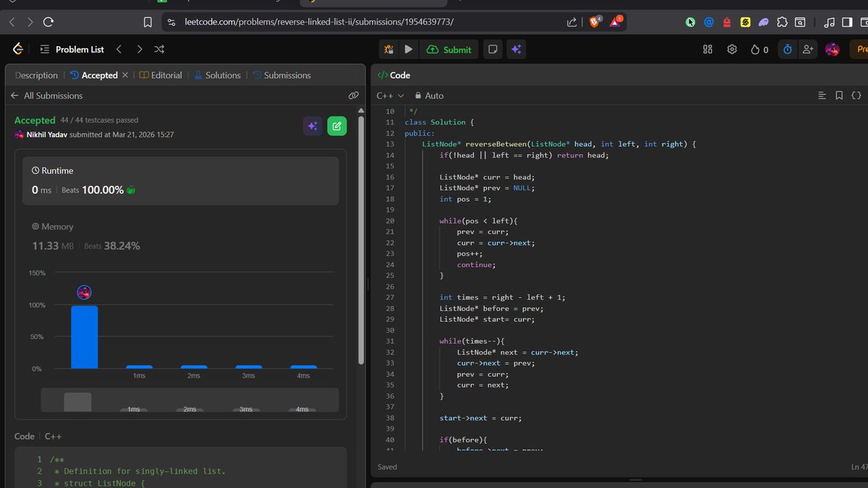
Task: Format code using the curly braces icon
Action: point(856,95)
